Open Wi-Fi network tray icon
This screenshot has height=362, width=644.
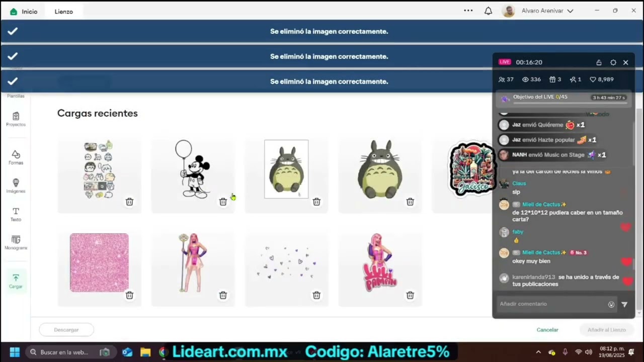(x=578, y=352)
